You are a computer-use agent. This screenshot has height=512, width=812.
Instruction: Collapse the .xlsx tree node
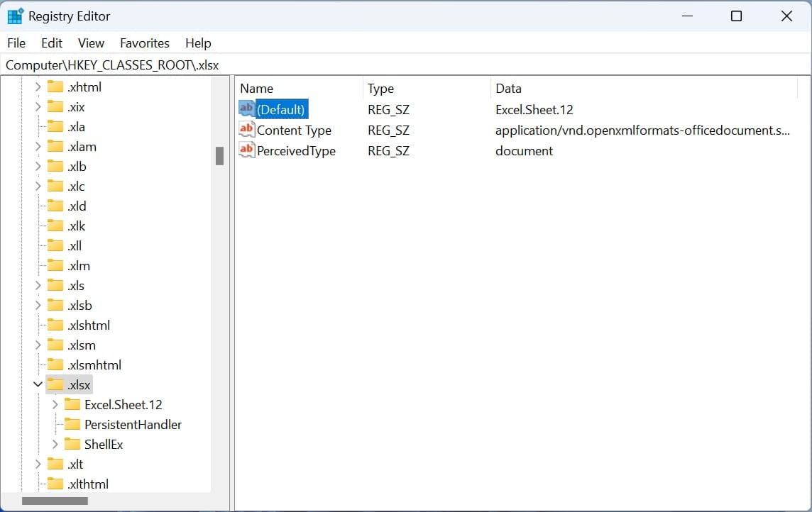(38, 384)
